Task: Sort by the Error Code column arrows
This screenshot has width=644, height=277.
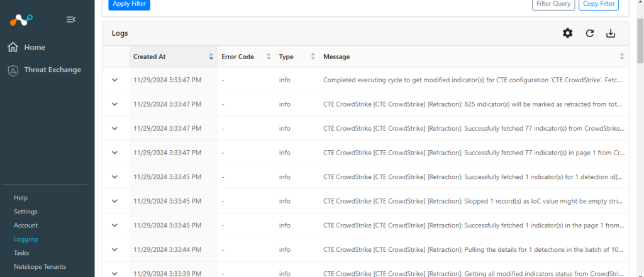Action: (x=269, y=57)
